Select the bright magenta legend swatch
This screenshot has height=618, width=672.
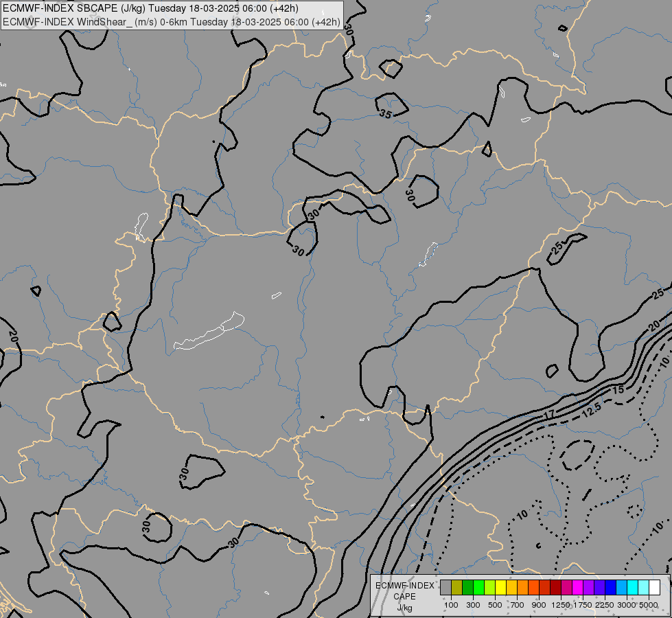(578, 587)
